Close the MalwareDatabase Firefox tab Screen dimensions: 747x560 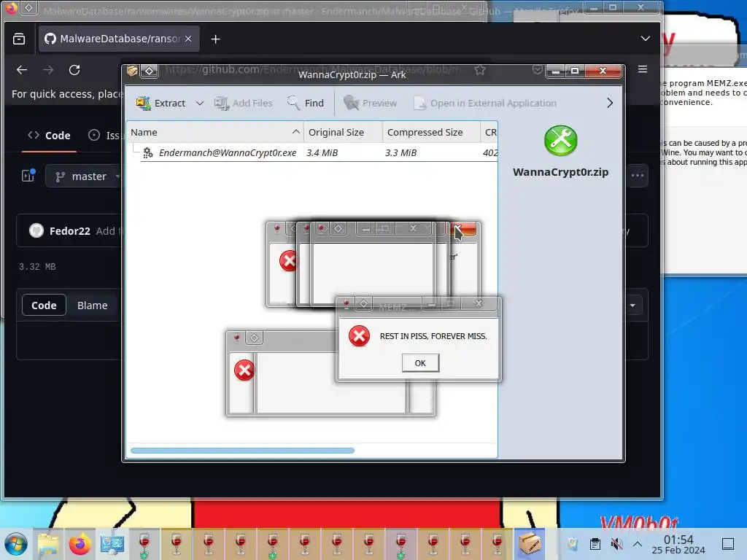point(188,39)
